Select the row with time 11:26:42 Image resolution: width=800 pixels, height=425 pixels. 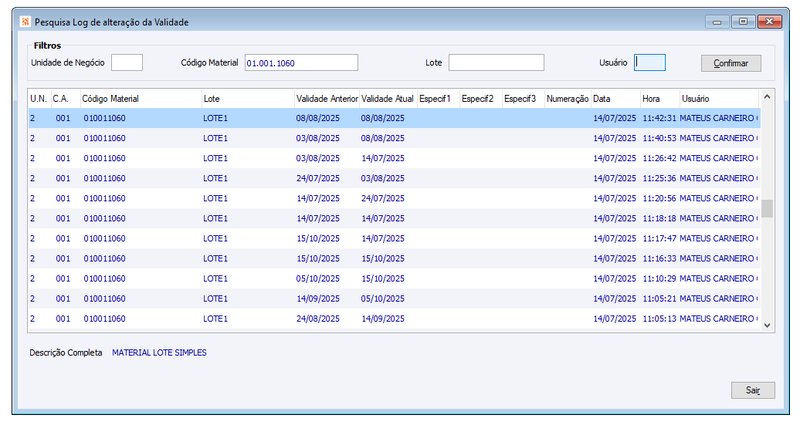[x=394, y=158]
